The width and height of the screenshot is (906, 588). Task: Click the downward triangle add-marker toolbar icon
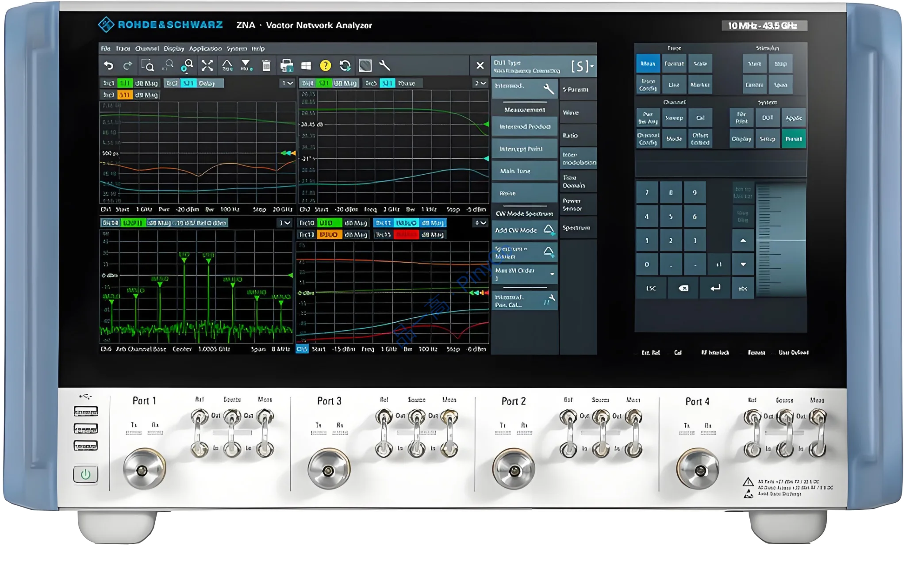tap(246, 65)
